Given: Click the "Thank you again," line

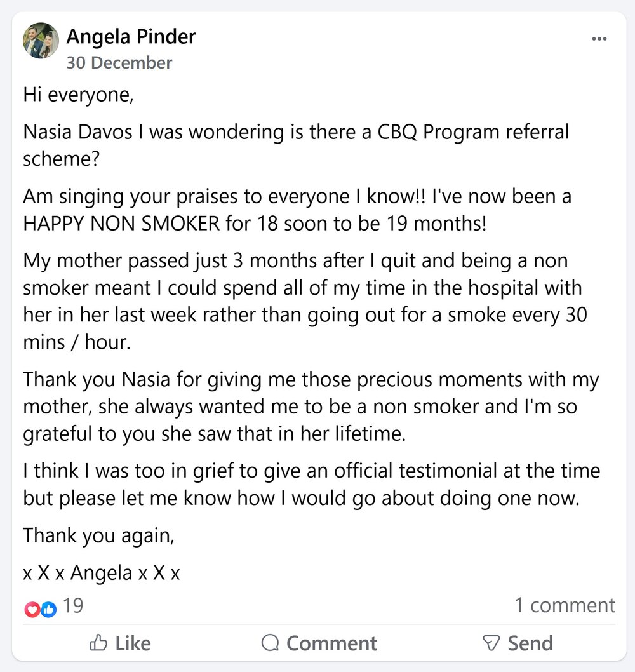Looking at the screenshot, I should tap(98, 535).
